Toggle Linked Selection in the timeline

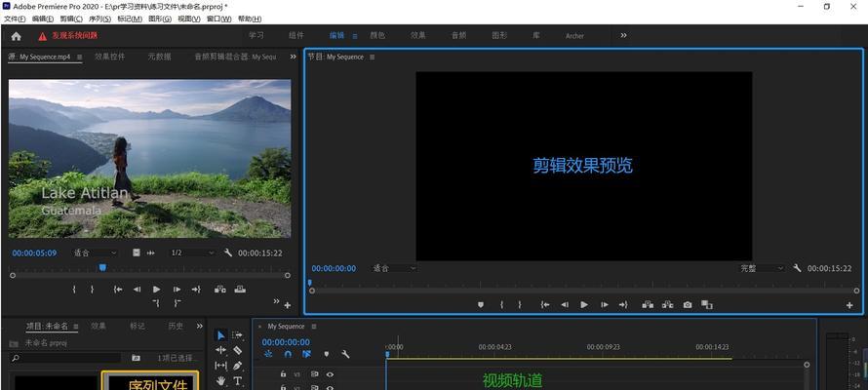coord(306,354)
